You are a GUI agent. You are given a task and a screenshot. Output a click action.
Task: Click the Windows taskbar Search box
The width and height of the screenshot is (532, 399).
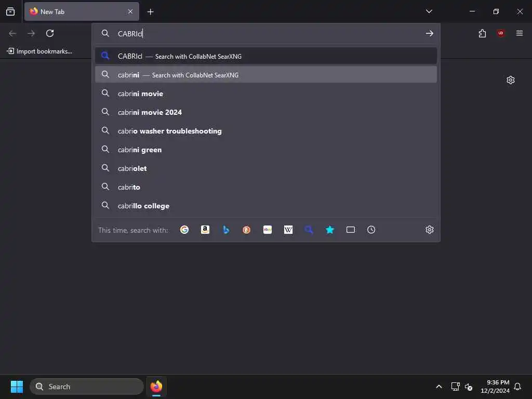click(87, 387)
